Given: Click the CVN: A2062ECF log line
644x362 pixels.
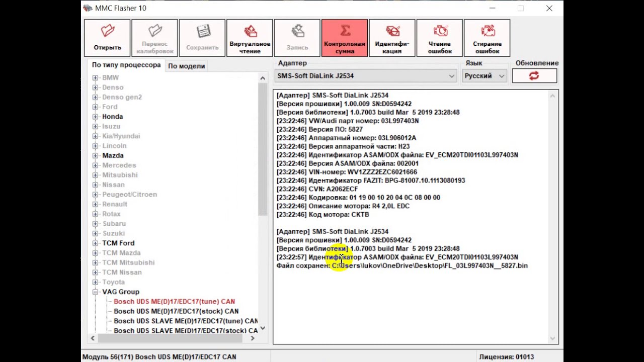Looking at the screenshot, I should coord(317,189).
